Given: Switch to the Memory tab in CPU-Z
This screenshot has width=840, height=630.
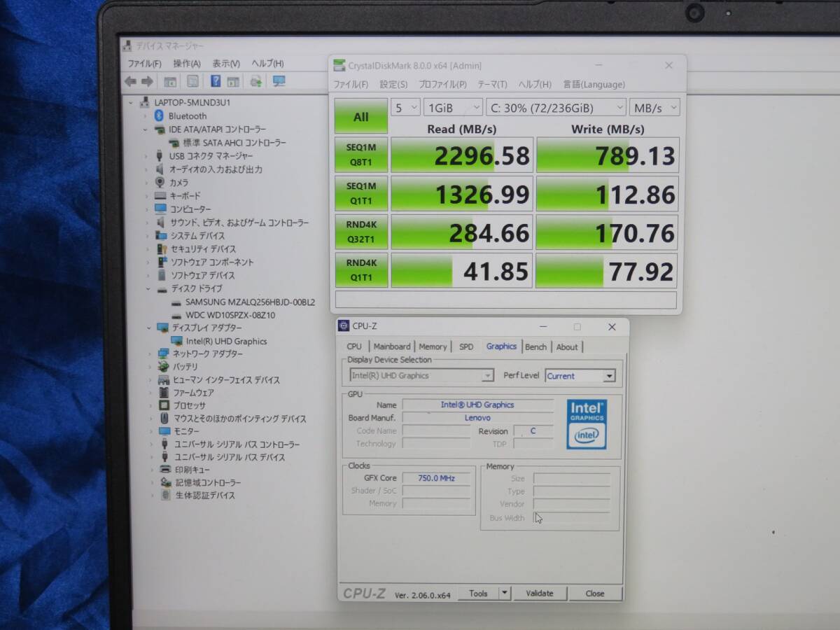Looking at the screenshot, I should (x=433, y=346).
